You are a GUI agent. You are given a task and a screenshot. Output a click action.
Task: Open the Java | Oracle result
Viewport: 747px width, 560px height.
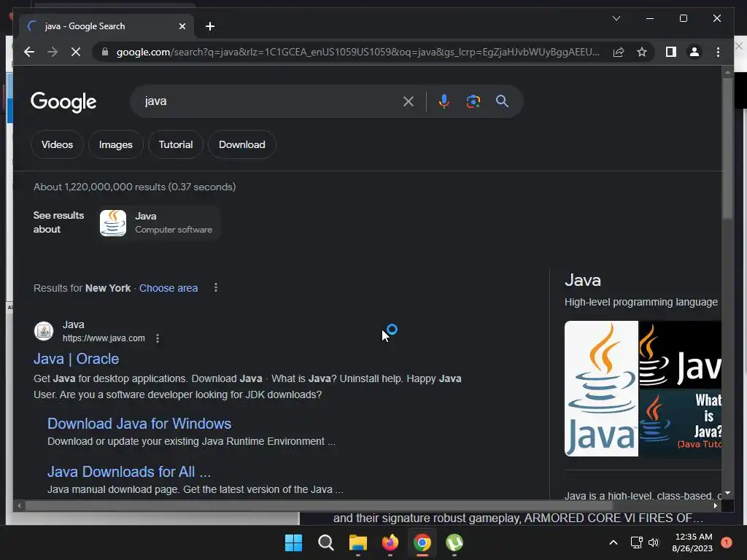click(76, 359)
